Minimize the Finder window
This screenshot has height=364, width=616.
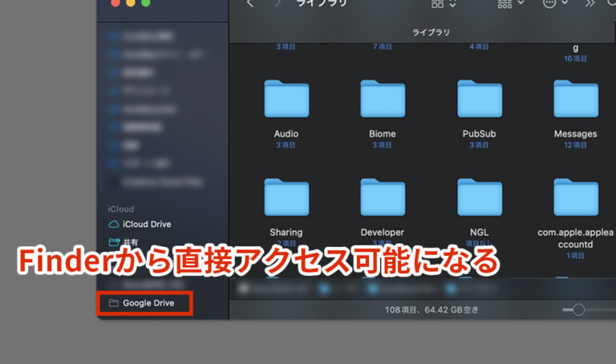(131, 3)
